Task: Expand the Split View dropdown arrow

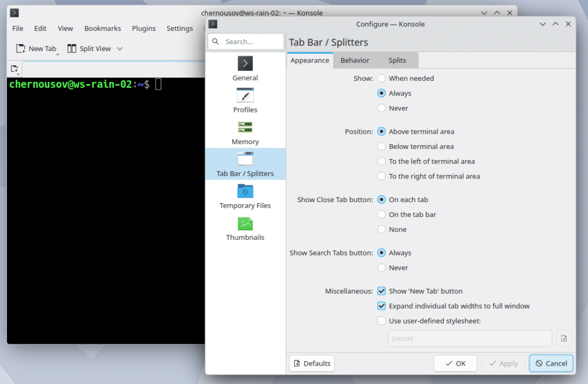Action: coord(119,49)
